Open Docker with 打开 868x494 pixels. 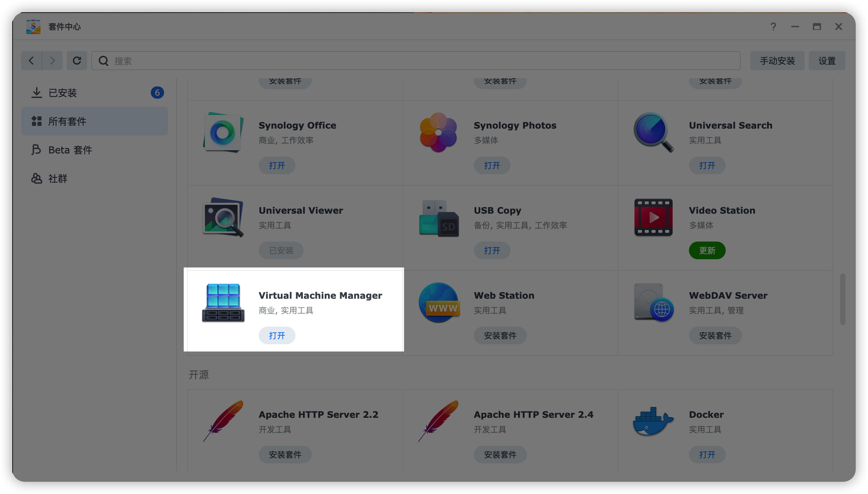click(x=707, y=455)
